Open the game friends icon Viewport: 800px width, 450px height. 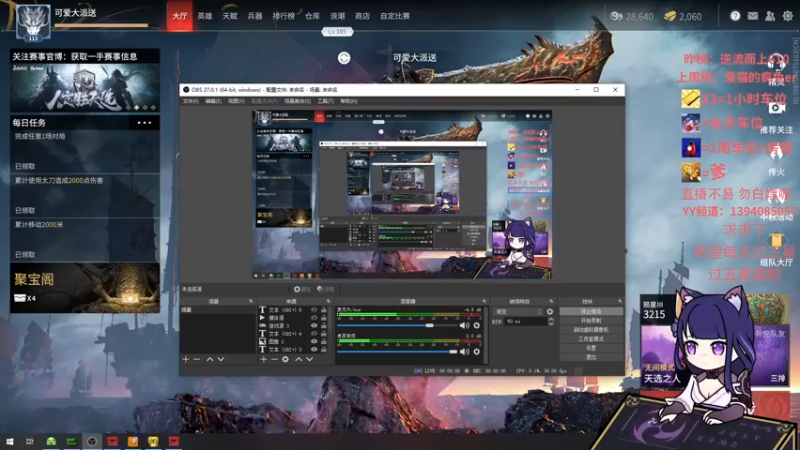[770, 16]
